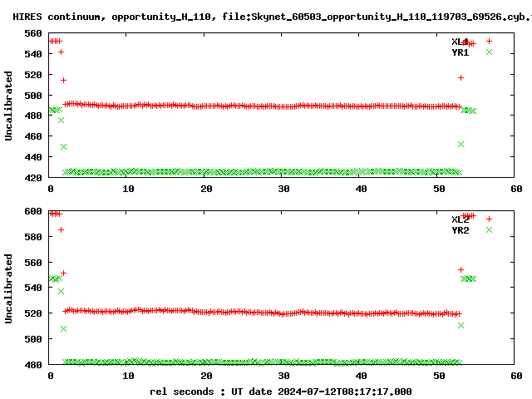Screen dimensions: 532x399
Task: Click the red XL2 data point near 585
Action: click(x=61, y=230)
